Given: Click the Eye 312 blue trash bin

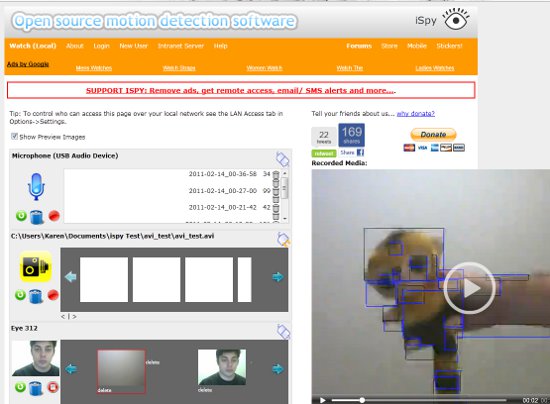Looking at the screenshot, I should [36, 388].
